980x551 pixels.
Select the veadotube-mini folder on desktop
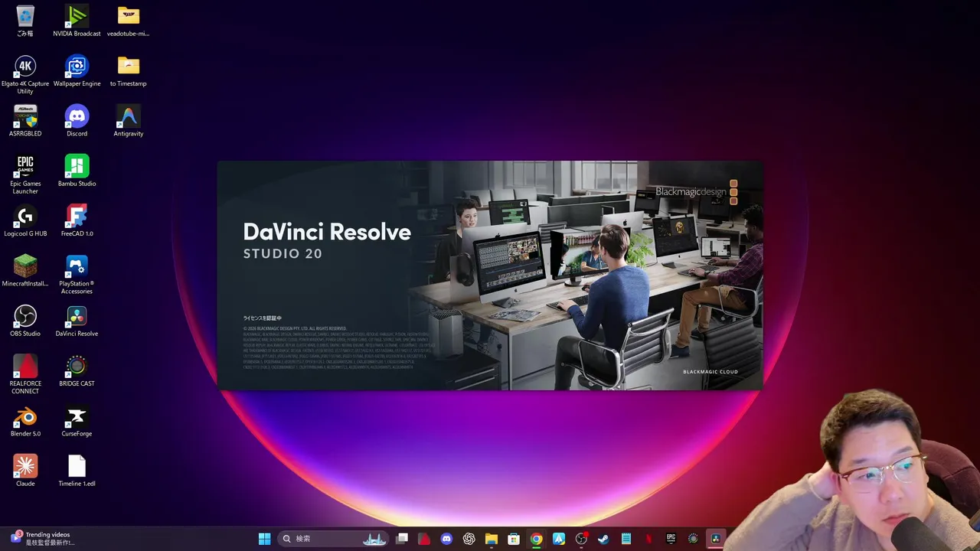point(128,21)
